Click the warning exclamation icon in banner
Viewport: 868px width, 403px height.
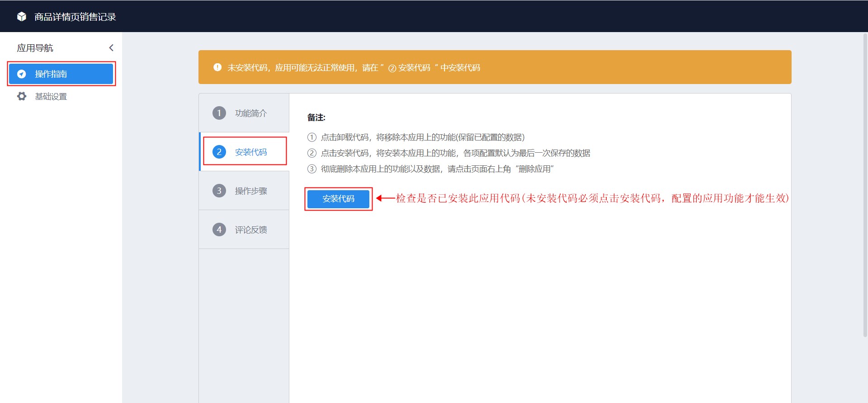(x=217, y=67)
